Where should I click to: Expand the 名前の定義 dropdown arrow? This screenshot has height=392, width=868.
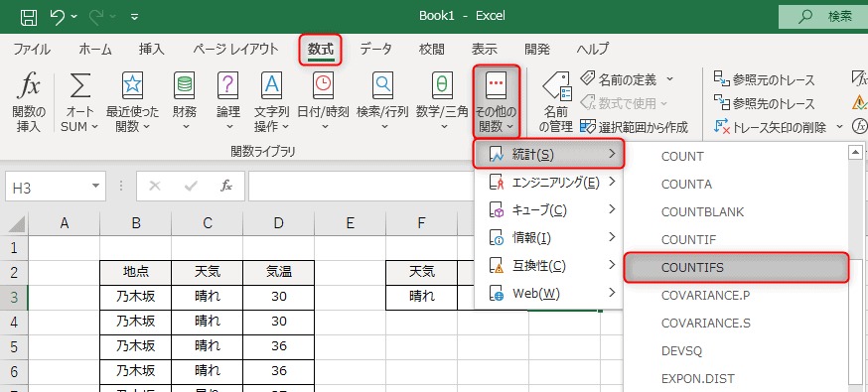669,79
